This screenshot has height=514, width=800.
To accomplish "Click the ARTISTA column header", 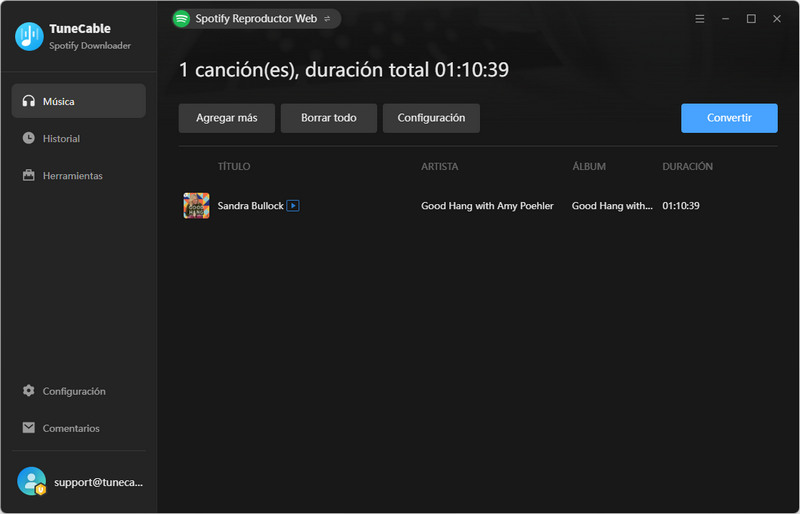I will point(440,166).
